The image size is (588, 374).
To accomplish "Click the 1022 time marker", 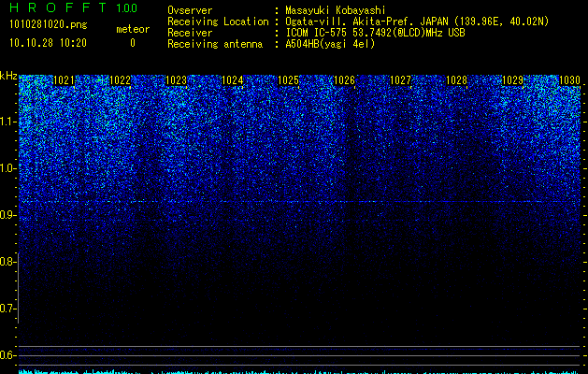I will [120, 80].
